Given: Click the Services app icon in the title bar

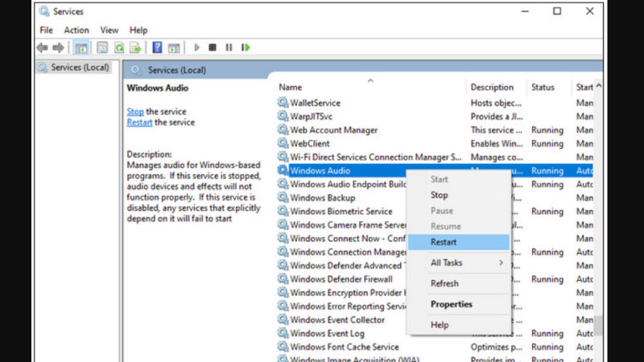Looking at the screenshot, I should click(x=44, y=11).
